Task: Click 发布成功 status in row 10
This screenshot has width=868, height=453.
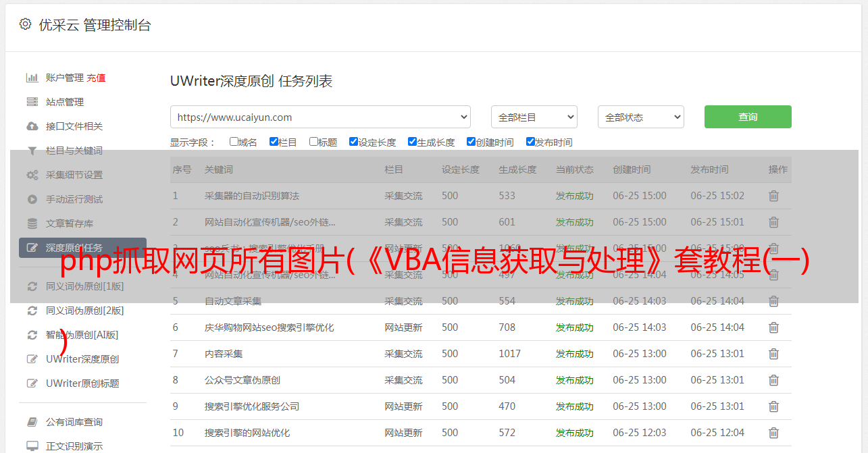Action: (x=575, y=433)
